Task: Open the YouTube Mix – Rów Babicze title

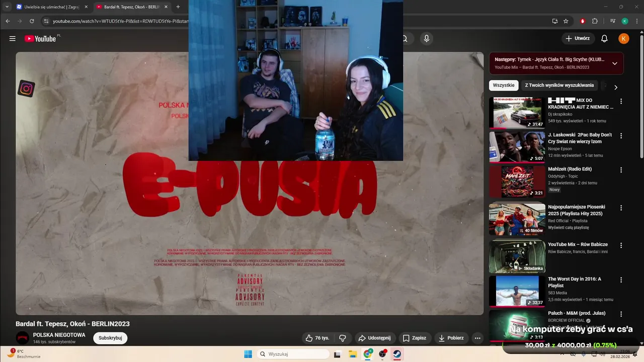Action: pyautogui.click(x=578, y=244)
